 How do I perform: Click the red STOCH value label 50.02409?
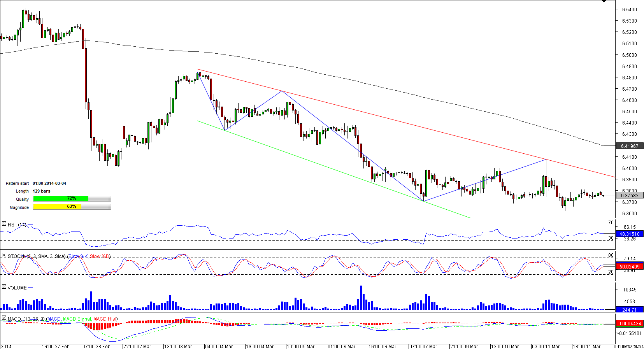tap(630, 267)
